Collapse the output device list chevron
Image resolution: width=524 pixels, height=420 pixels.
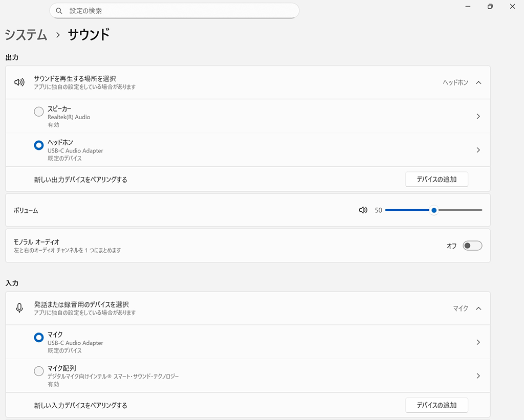tap(478, 82)
